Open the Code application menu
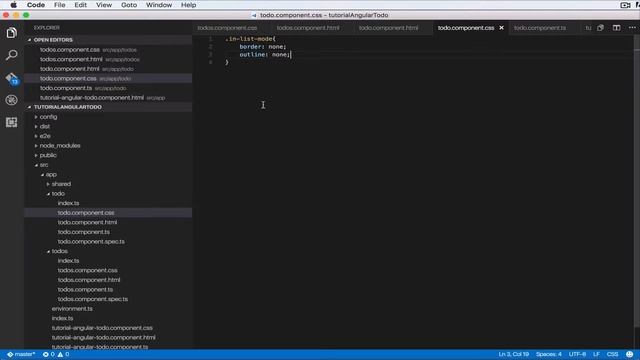This screenshot has height=360, width=640. 36,5
